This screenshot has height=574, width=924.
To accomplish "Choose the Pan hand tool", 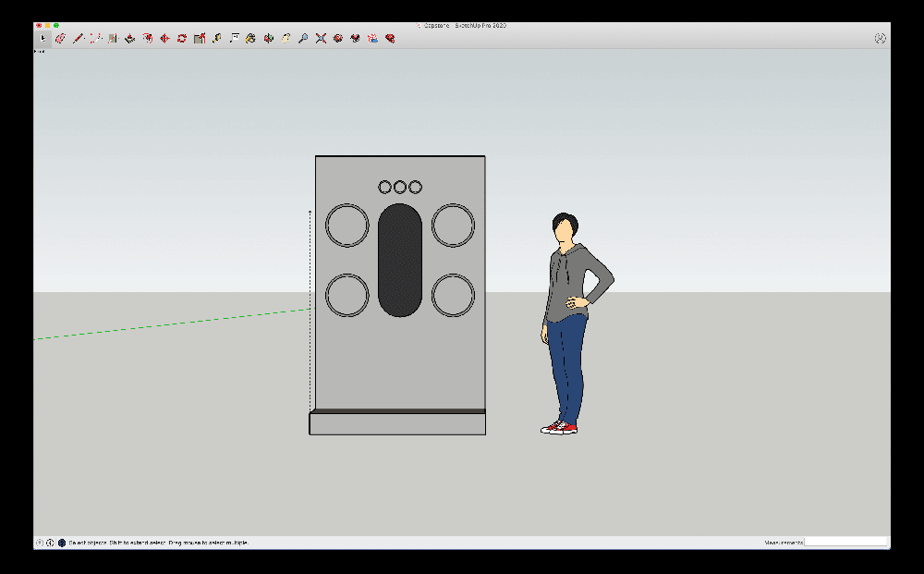I will (286, 38).
